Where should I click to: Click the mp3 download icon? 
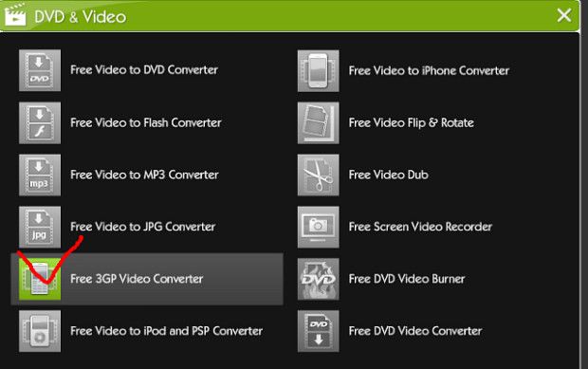coord(40,175)
